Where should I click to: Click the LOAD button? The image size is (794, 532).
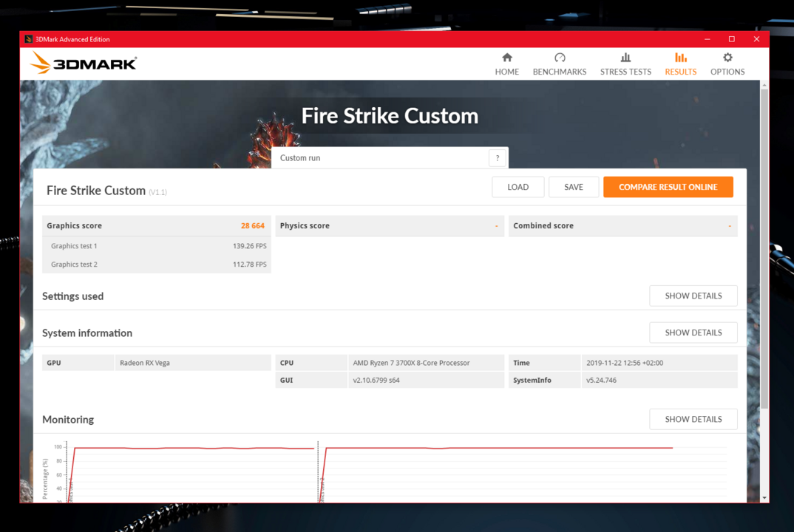tap(518, 187)
